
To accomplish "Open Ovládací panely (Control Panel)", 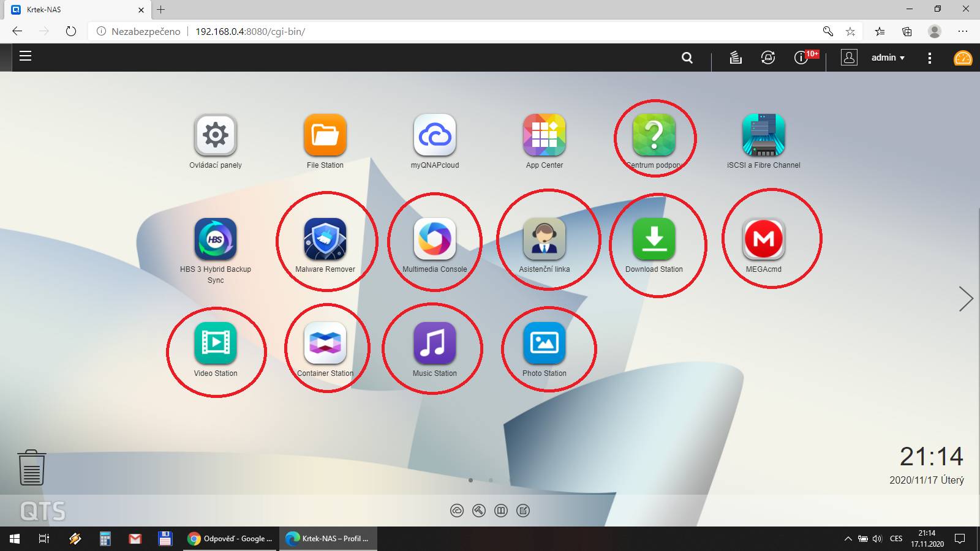I will [x=216, y=135].
